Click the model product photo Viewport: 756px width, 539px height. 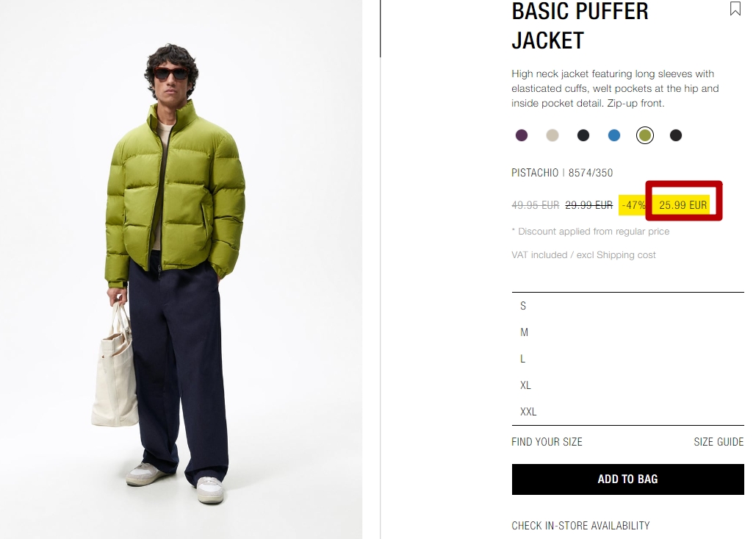[x=181, y=269]
